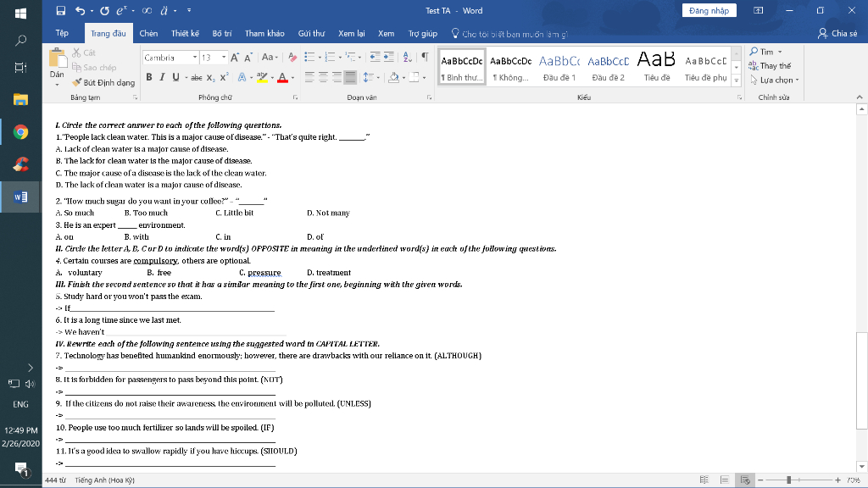
Task: Decrease paragraph indent
Action: (x=376, y=57)
